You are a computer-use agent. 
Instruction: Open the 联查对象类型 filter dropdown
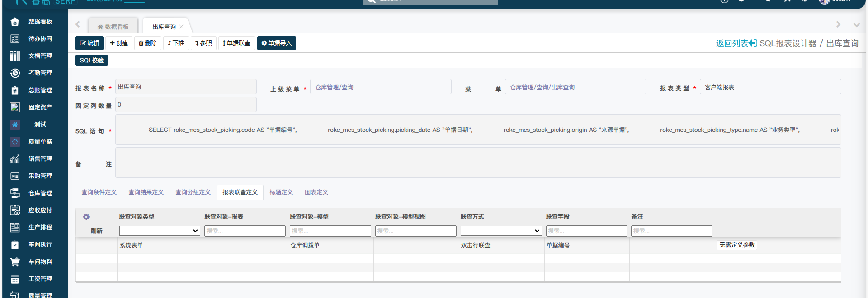[x=160, y=231]
